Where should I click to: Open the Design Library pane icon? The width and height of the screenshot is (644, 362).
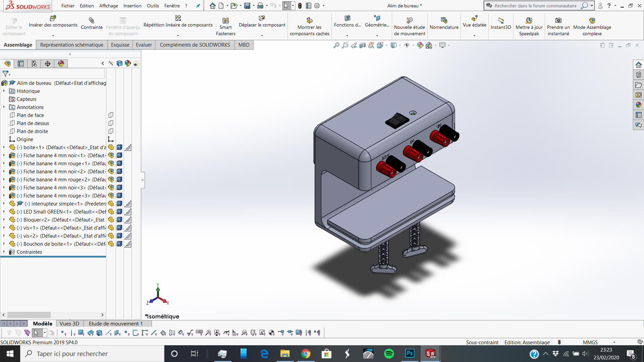coord(639,75)
